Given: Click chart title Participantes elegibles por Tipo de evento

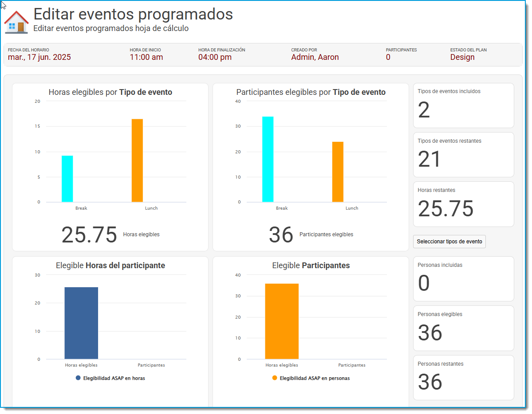Looking at the screenshot, I should [311, 92].
